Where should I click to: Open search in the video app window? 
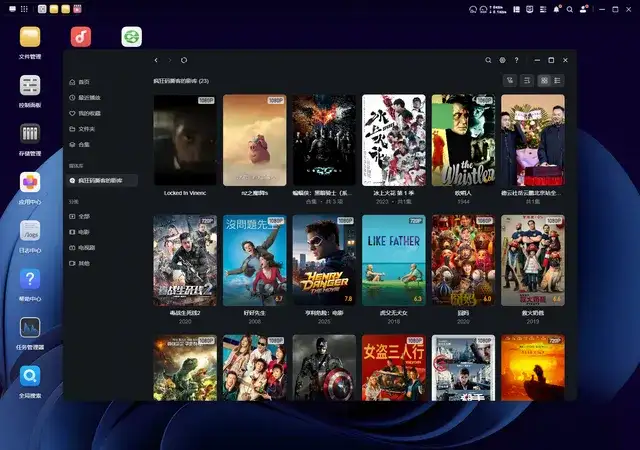488,60
